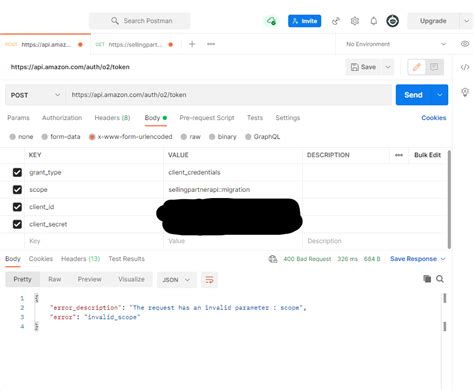Click the Save button
This screenshot has width=474, height=392.
(364, 67)
